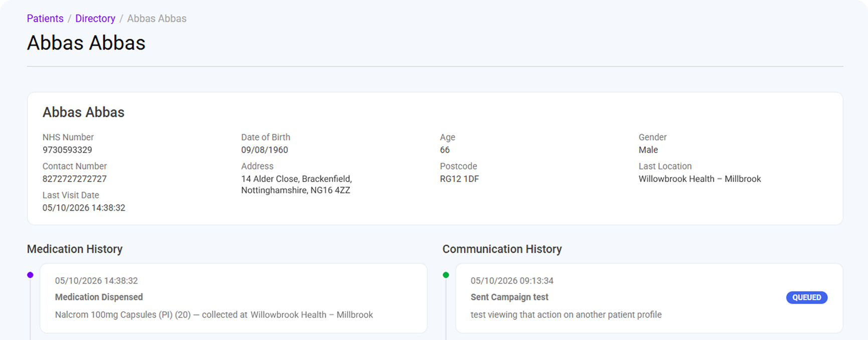Select NHS number 9730593329
Image resolution: width=868 pixels, height=340 pixels.
(67, 150)
